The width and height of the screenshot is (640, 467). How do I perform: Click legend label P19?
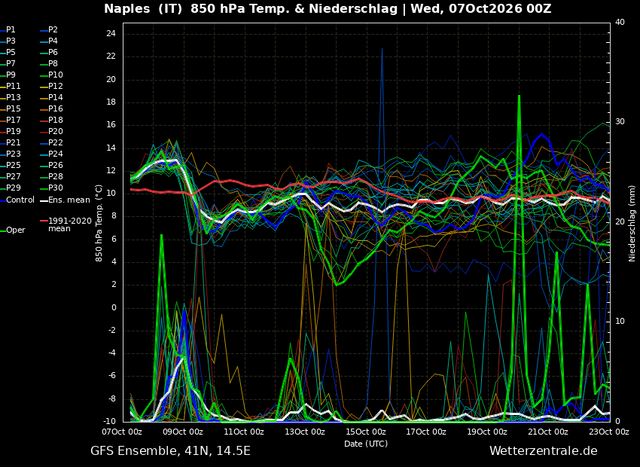pyautogui.click(x=13, y=131)
